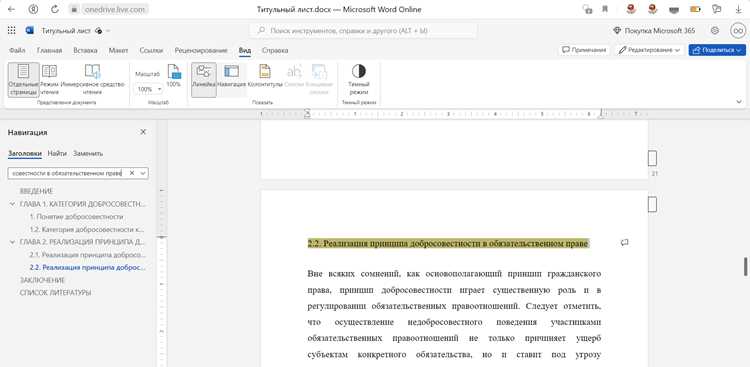The image size is (750, 367).
Task: Open the account profile avatar
Action: tap(738, 31)
